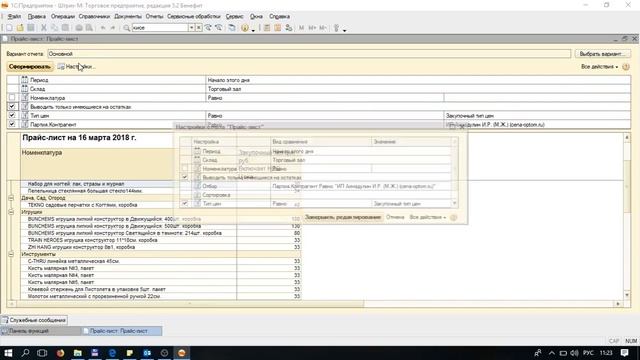This screenshot has width=640, height=360.
Task: Open the dropdown arrow at toolbar end
Action: [x=344, y=30]
